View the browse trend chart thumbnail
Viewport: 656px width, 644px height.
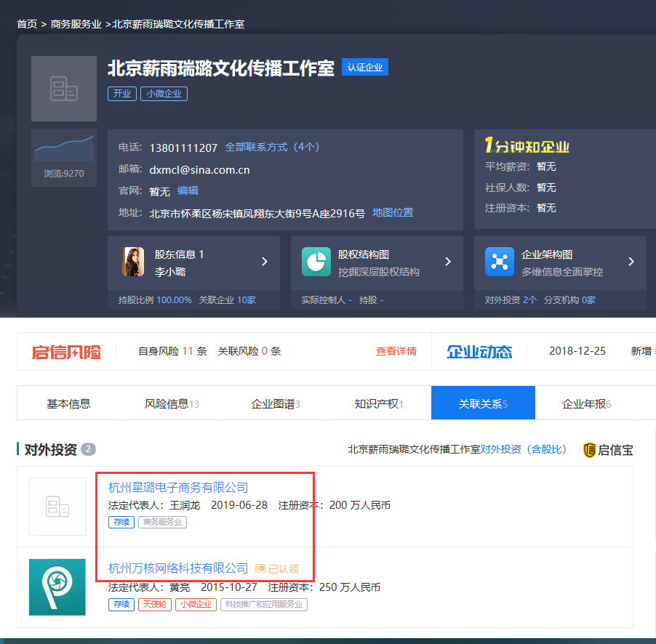click(64, 148)
